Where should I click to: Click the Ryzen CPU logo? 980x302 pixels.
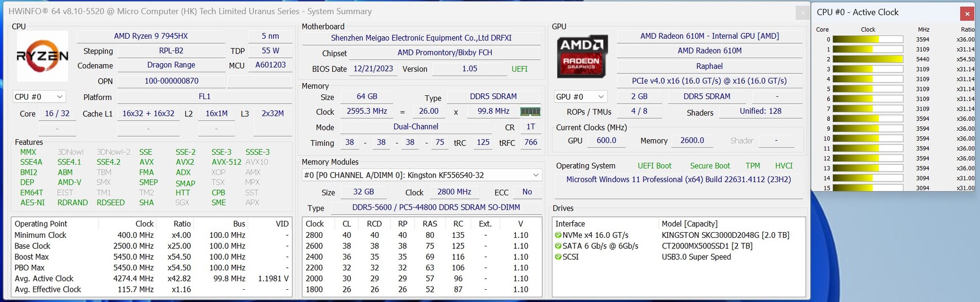(42, 56)
